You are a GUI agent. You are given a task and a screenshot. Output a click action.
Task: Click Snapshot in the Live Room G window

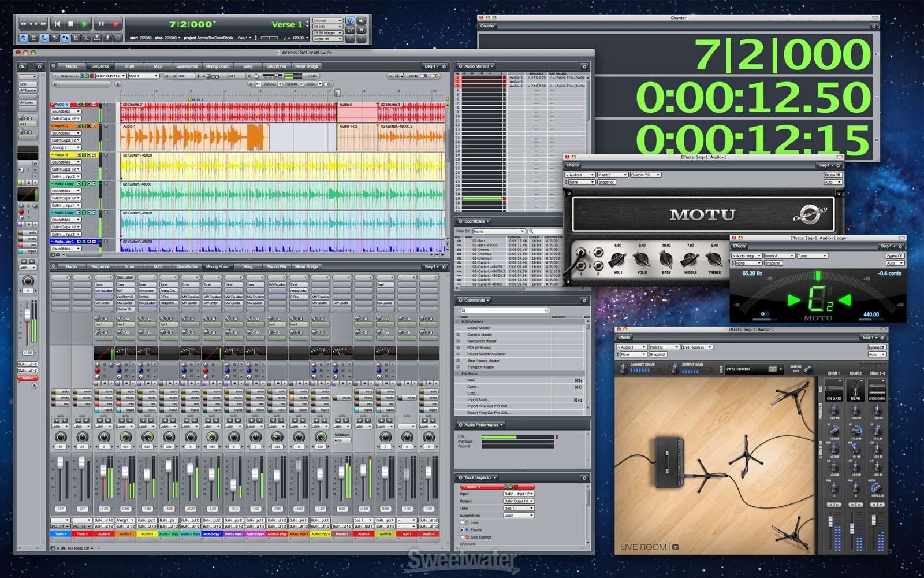pos(658,354)
